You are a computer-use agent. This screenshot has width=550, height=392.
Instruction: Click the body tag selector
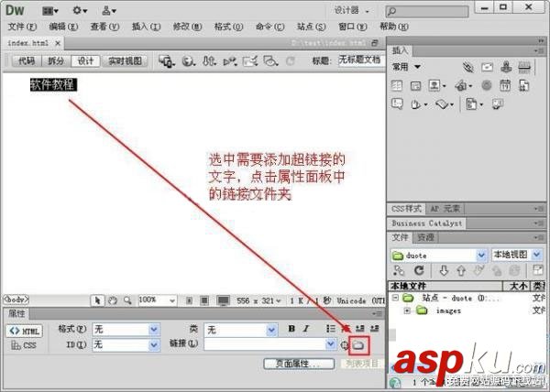16,299
